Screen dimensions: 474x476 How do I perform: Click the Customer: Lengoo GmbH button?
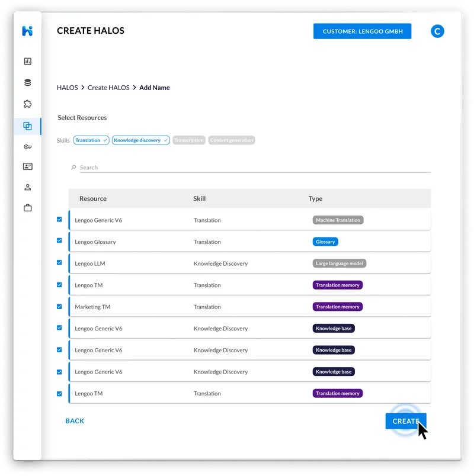pos(362,31)
